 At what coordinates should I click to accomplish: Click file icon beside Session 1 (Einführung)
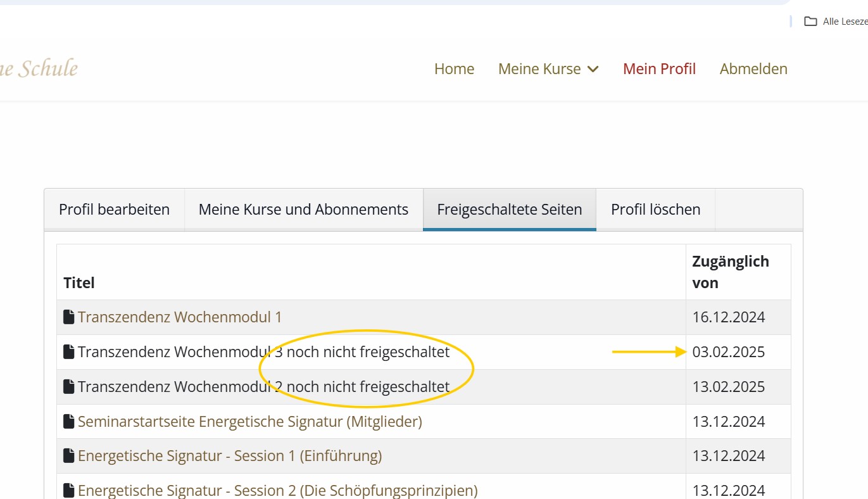click(69, 456)
